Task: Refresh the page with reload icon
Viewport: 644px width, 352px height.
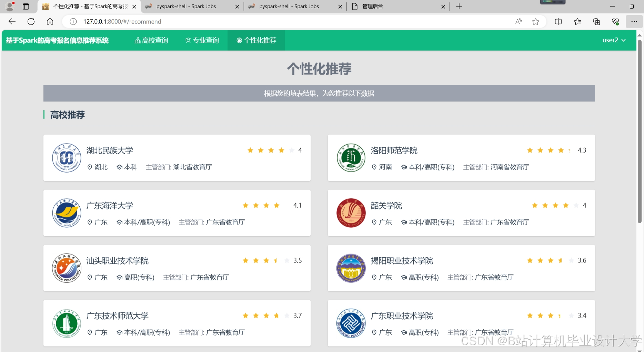Action: [31, 21]
